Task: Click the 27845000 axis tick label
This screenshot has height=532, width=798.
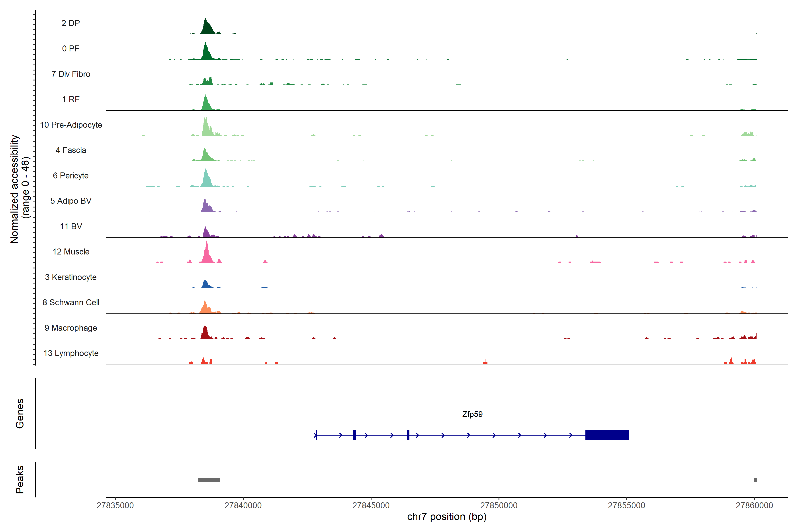Action: pyautogui.click(x=371, y=505)
